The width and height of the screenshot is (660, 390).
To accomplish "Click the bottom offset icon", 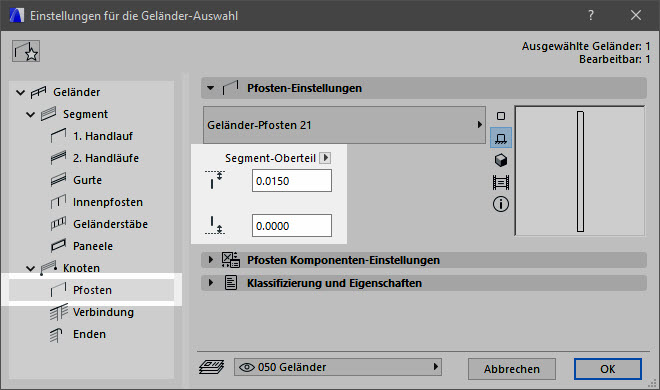I will pos(215,225).
